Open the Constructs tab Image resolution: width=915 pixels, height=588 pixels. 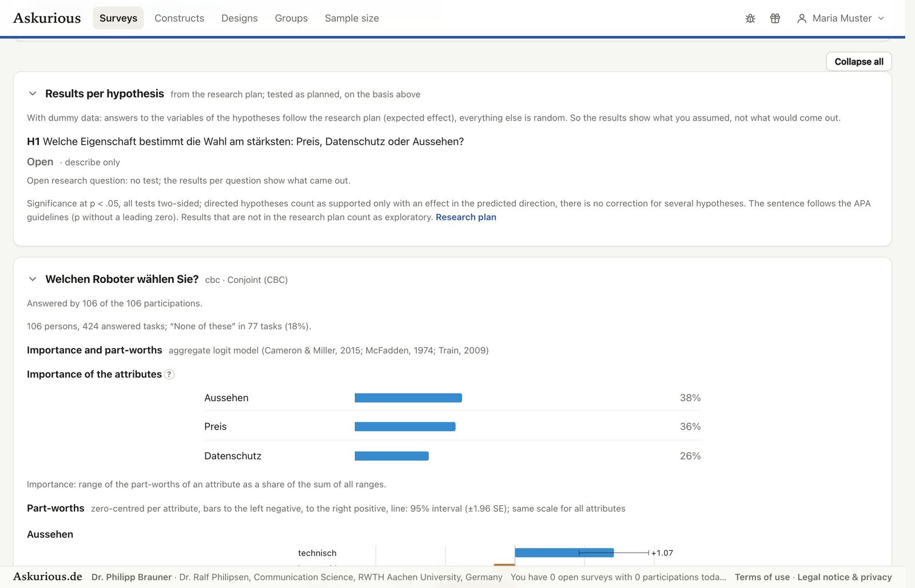(x=179, y=18)
